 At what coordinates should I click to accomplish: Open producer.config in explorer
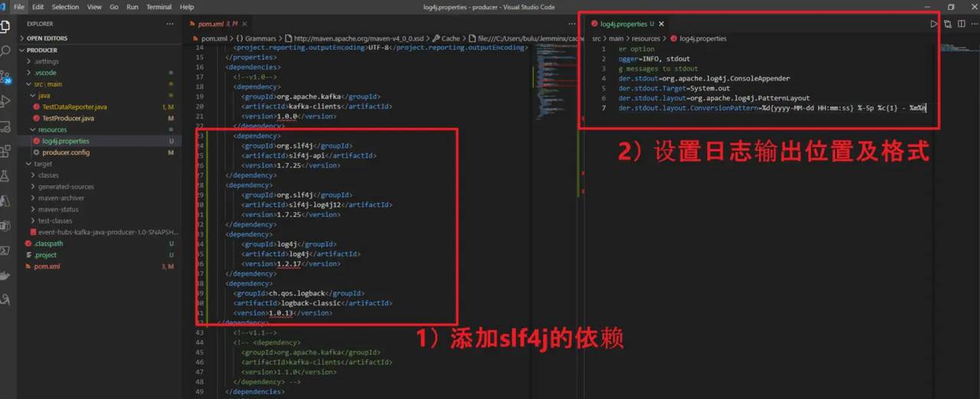[98, 152]
